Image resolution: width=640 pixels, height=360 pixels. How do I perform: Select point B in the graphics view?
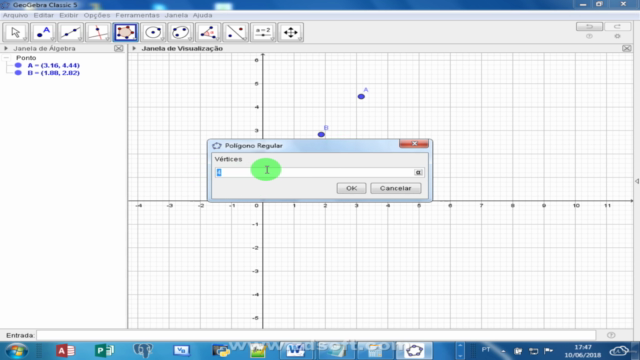click(321, 134)
